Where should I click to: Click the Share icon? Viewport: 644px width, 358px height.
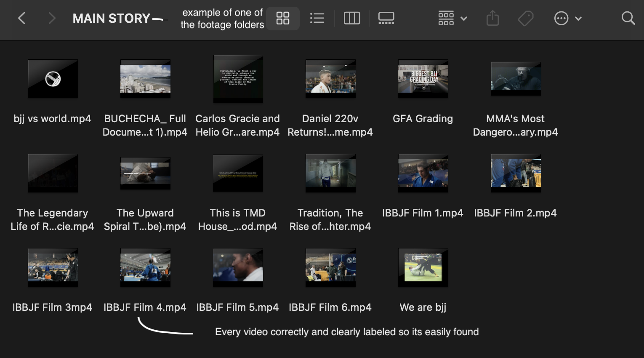[492, 18]
